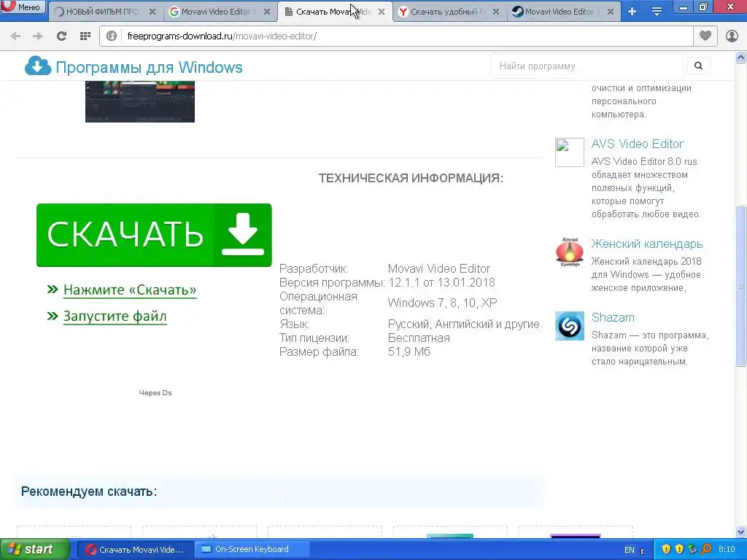Screen dimensions: 747x560
Task: Click the cloud download site logo
Action: click(38, 66)
